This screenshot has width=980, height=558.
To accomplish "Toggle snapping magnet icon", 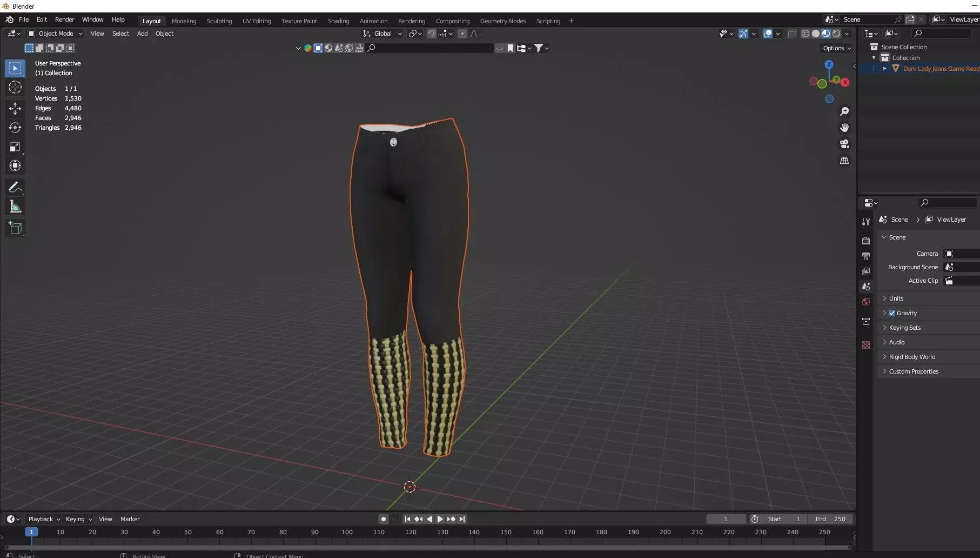I will [432, 34].
